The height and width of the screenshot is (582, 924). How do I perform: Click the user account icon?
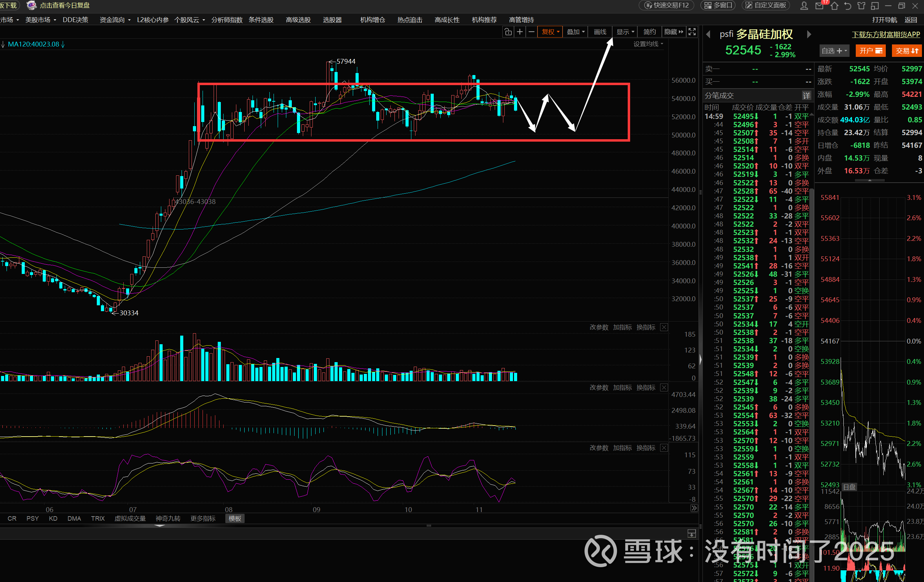[x=804, y=6]
